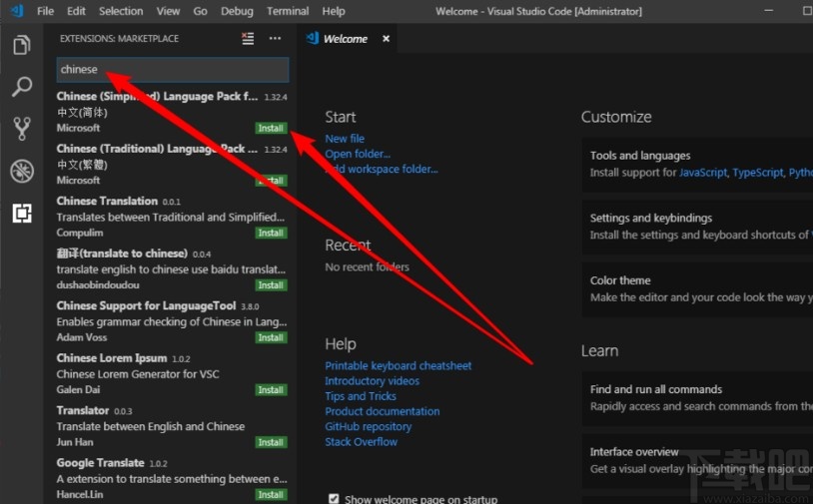Viewport: 813px width, 504px height.
Task: Open the Search view in activity bar
Action: coord(22,87)
